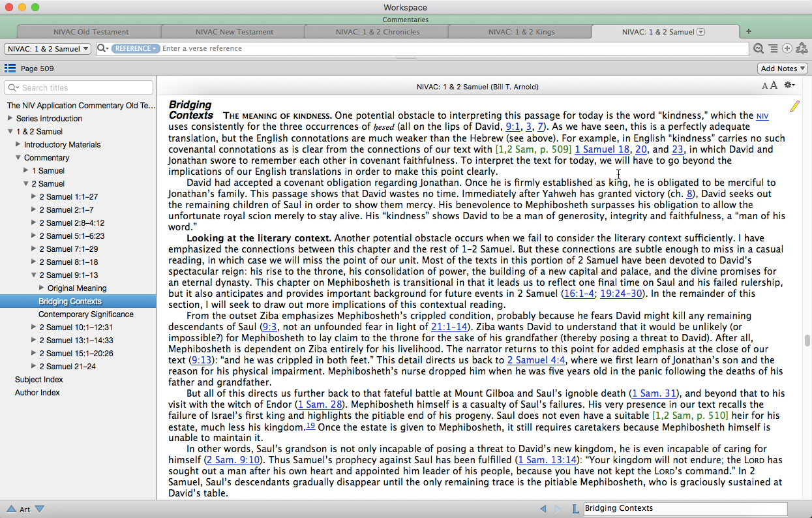Open the 16:1–4 verse link
This screenshot has height=518, width=812.
pos(579,294)
